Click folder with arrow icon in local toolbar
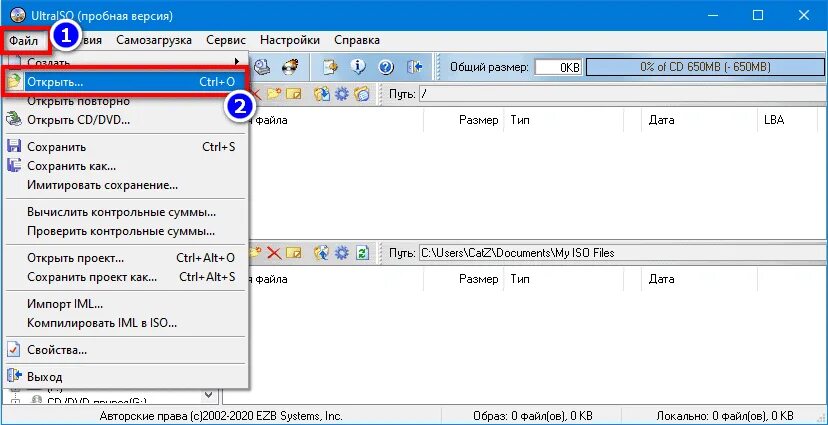 [322, 253]
